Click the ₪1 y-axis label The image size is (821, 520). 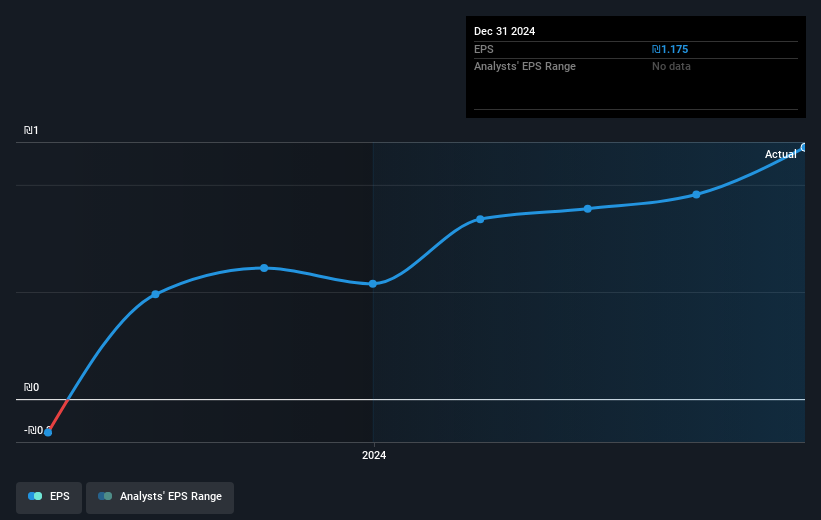(31, 130)
